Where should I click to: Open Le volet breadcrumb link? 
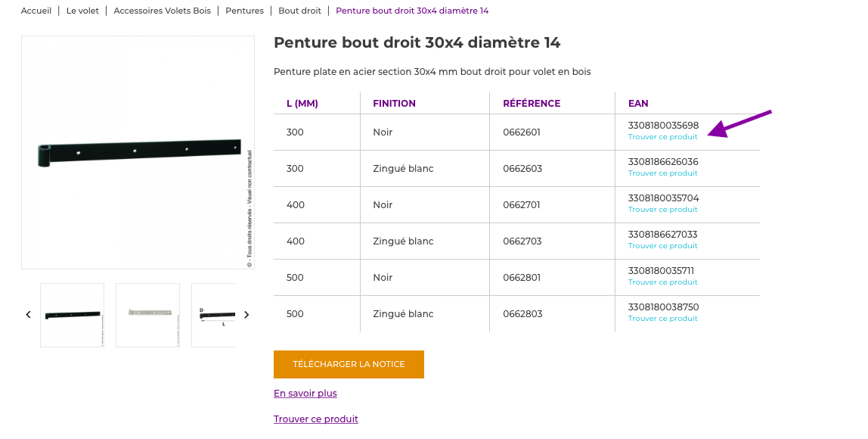(82, 11)
